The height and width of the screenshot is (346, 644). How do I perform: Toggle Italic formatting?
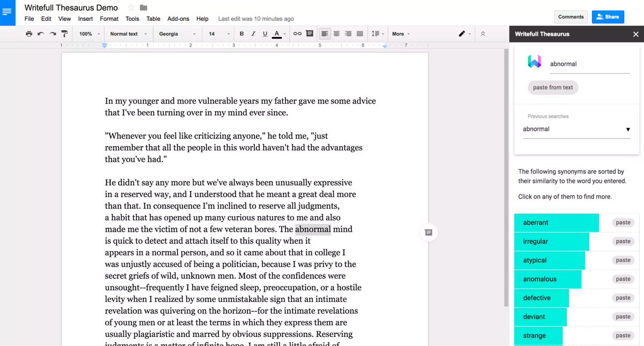[x=253, y=34]
